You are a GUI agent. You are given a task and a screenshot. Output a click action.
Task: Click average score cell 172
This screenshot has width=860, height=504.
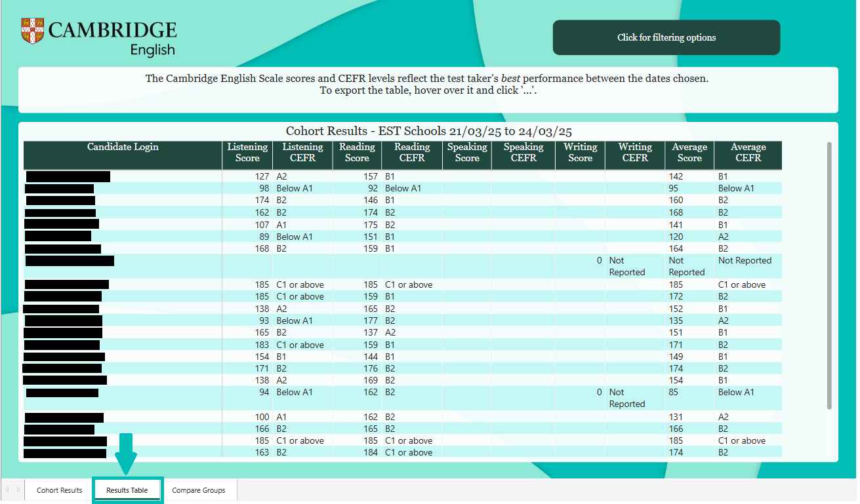tap(676, 296)
